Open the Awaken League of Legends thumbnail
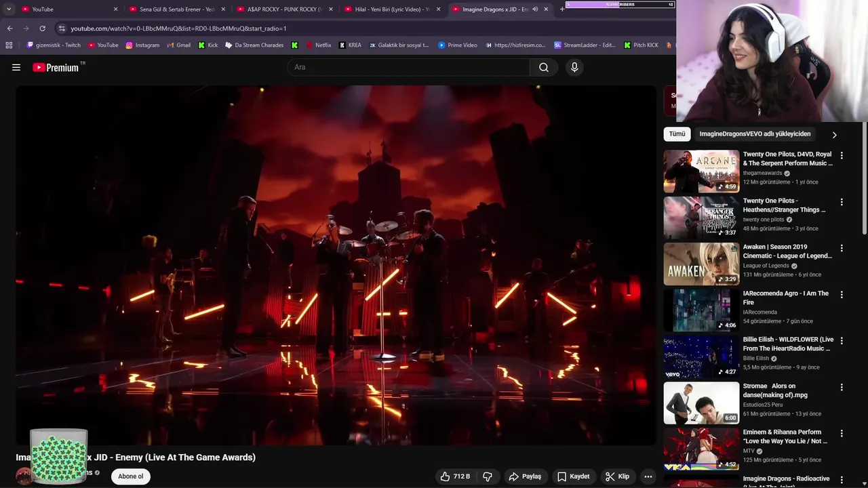 click(x=701, y=264)
